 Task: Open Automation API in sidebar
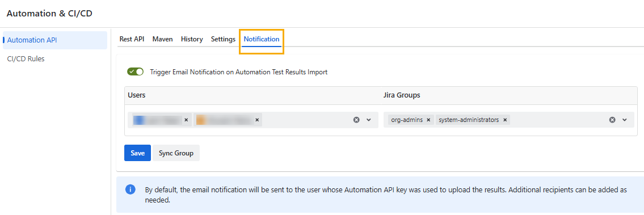[55, 40]
